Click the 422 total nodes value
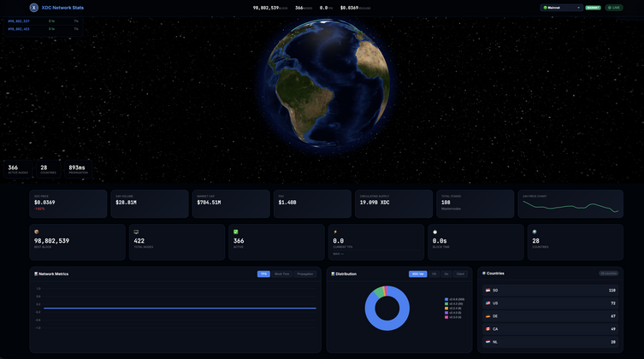The height and width of the screenshot is (359, 644). (x=139, y=241)
